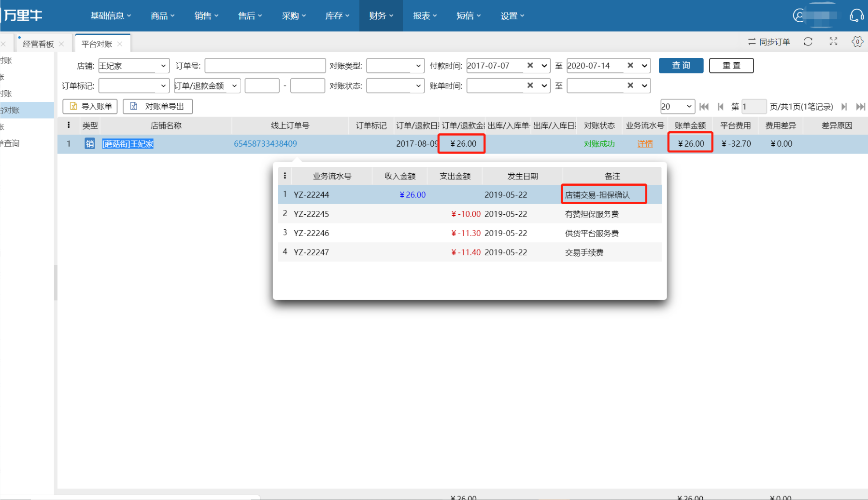
Task: Click the user account avatar icon
Action: pos(799,15)
